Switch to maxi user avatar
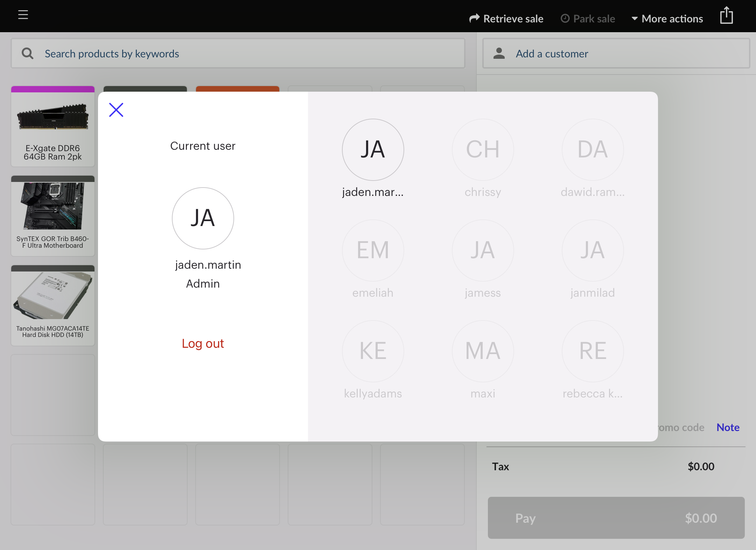Screen dimensions: 756x550 pyautogui.click(x=483, y=351)
